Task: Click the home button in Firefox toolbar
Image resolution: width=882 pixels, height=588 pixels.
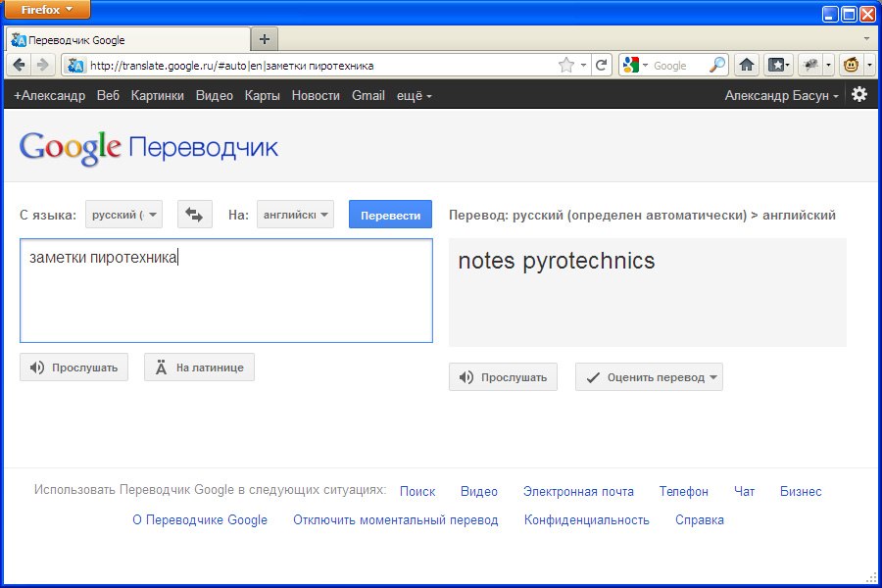Action: 747,66
